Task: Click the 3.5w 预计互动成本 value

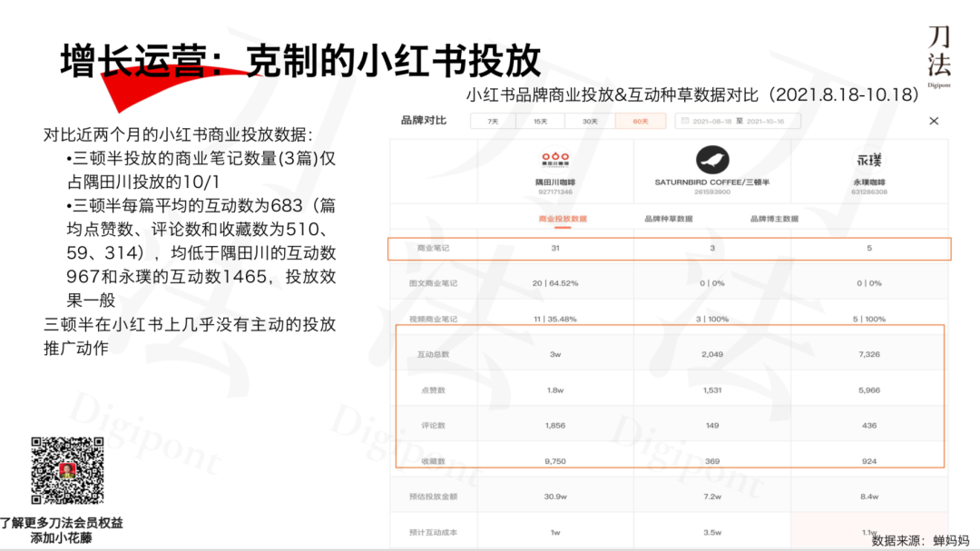Action: 712,532
